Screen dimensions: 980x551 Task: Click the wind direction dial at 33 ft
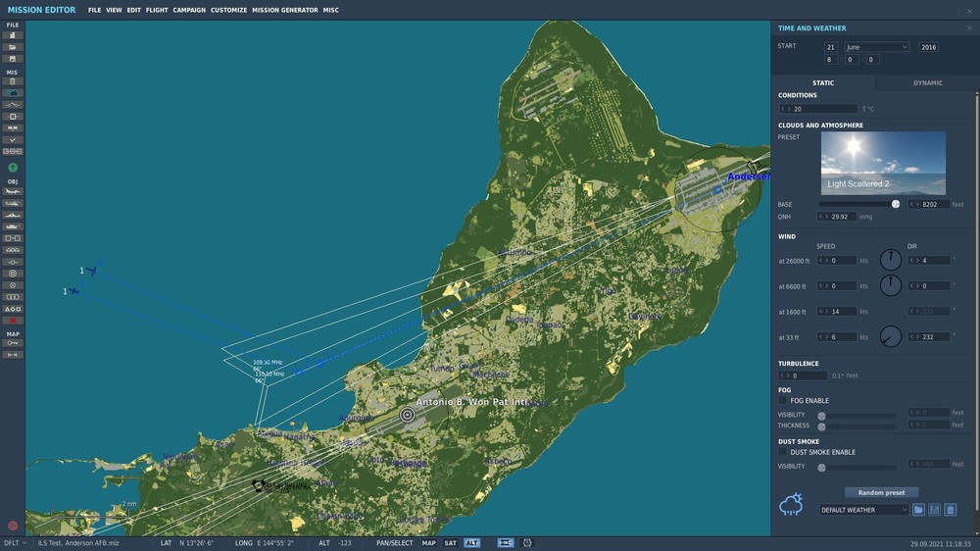[890, 336]
